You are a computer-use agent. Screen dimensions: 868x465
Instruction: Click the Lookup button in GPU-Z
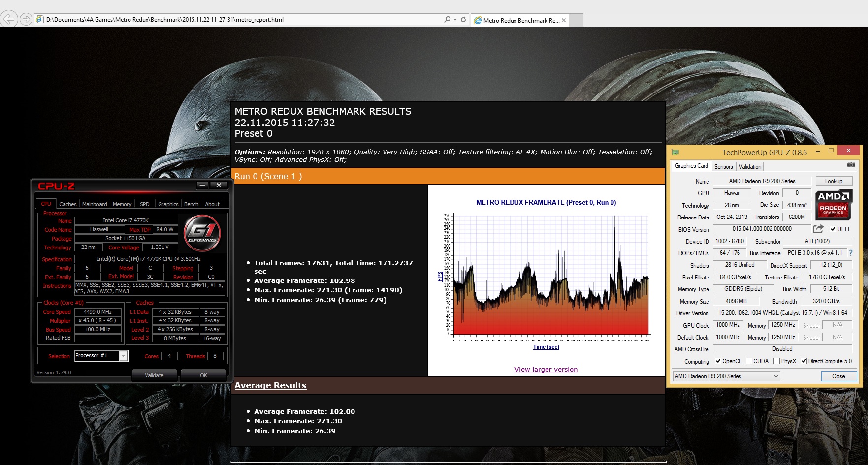click(834, 181)
